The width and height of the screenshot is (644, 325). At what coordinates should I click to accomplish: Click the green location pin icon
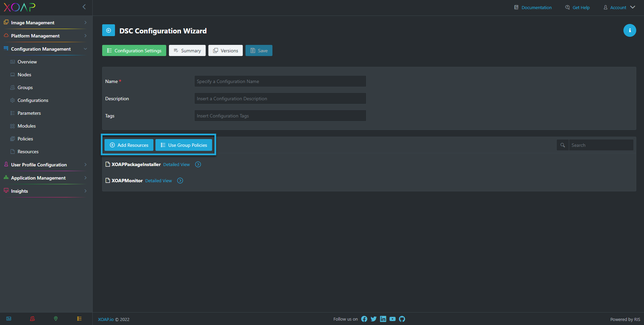point(56,319)
